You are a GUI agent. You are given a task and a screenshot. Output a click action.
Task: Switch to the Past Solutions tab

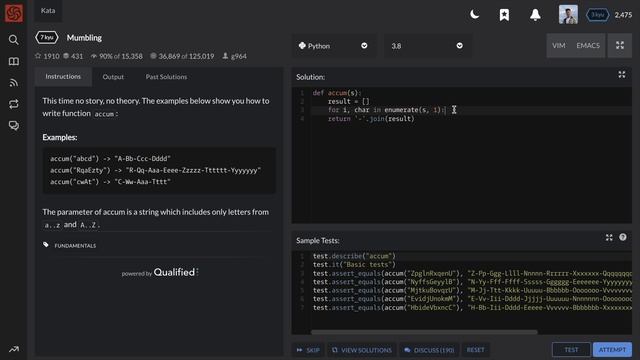pos(166,77)
